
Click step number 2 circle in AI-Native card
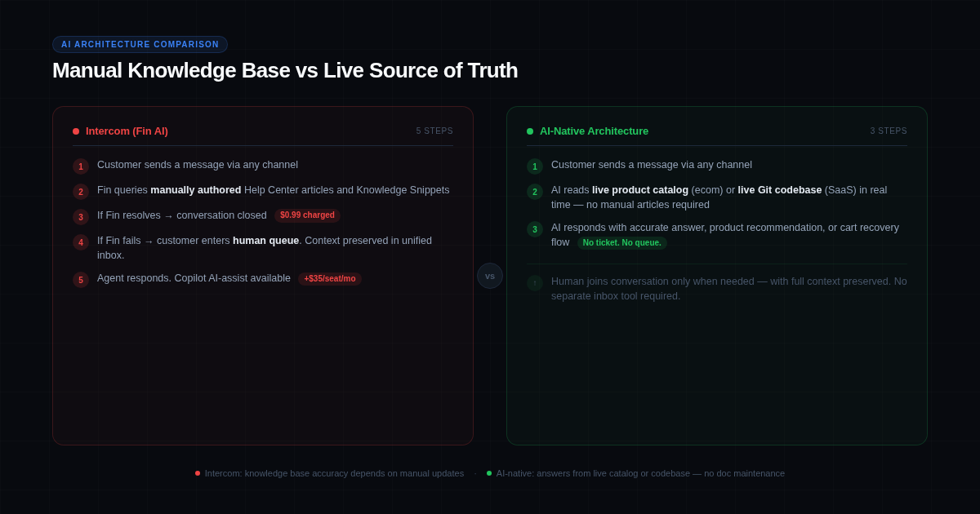pyautogui.click(x=535, y=192)
